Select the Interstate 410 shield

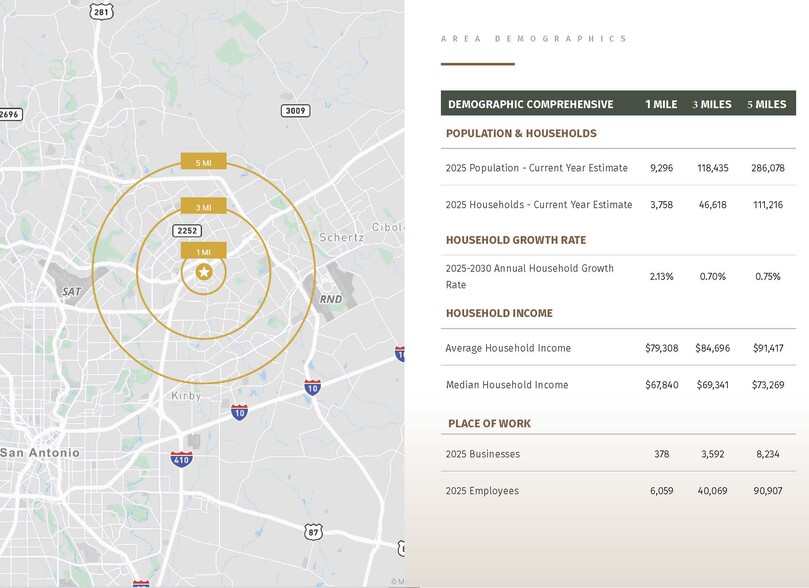[x=181, y=459]
